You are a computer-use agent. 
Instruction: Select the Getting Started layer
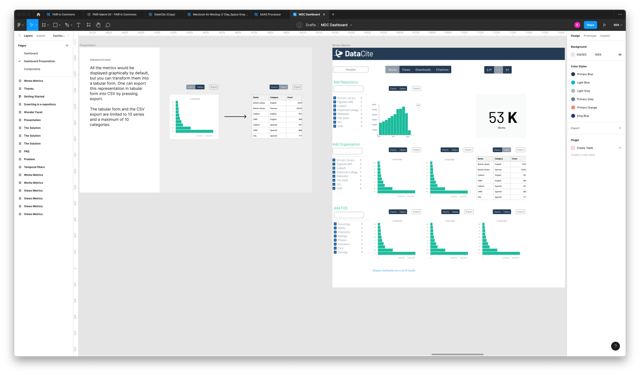click(x=34, y=96)
